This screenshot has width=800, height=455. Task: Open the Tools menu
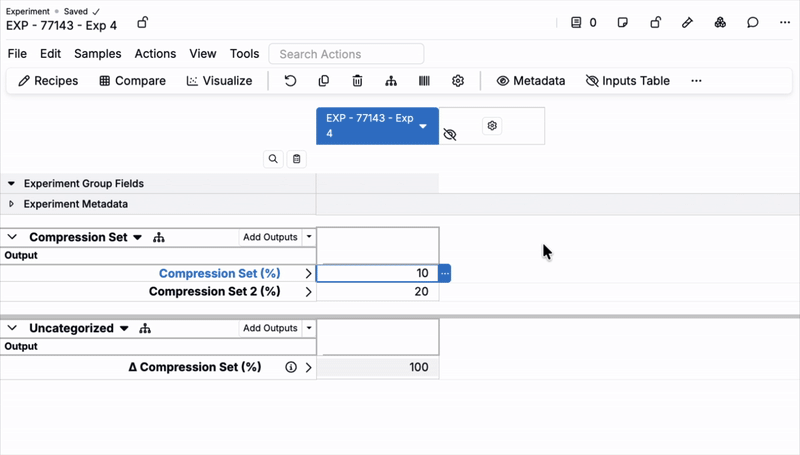pyautogui.click(x=244, y=54)
